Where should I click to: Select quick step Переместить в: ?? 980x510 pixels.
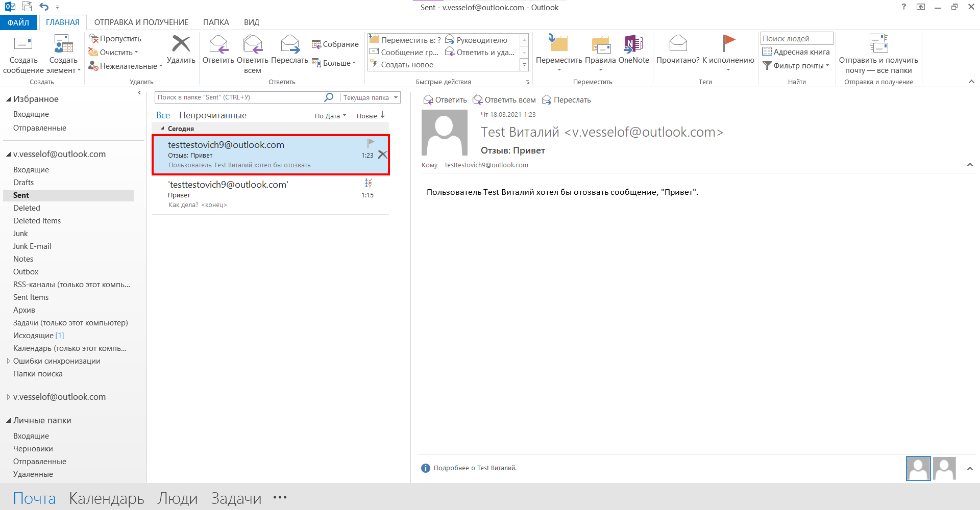(x=405, y=40)
